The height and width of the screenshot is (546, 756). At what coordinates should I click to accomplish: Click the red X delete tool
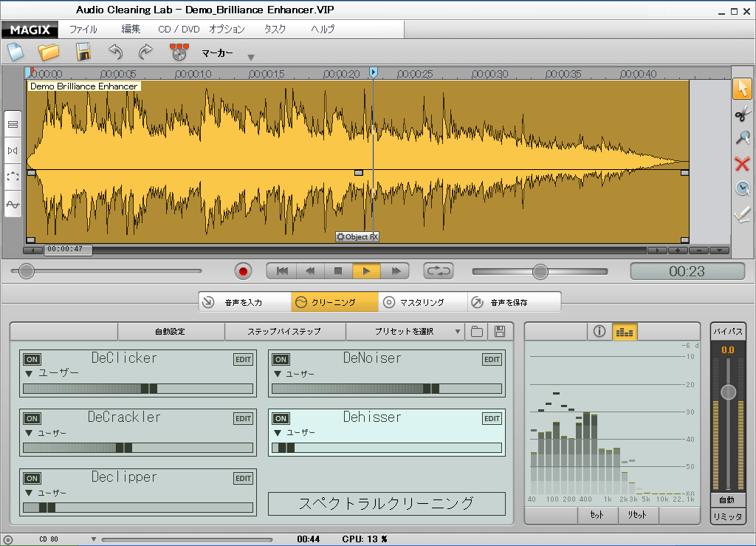[x=743, y=164]
